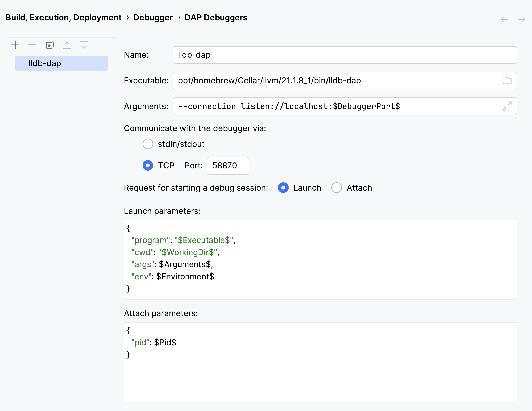Open Build, Execution, Deployment breadcrumb
Image resolution: width=532 pixels, height=411 pixels.
64,18
